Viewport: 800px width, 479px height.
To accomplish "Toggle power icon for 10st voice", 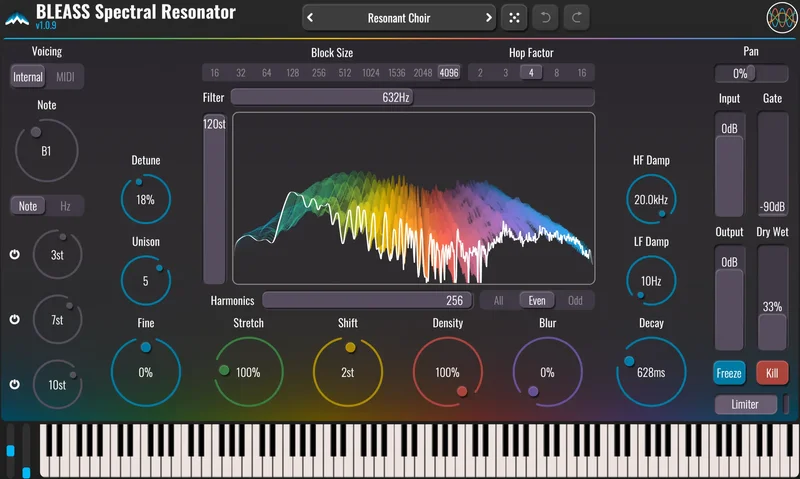I will click(x=15, y=384).
